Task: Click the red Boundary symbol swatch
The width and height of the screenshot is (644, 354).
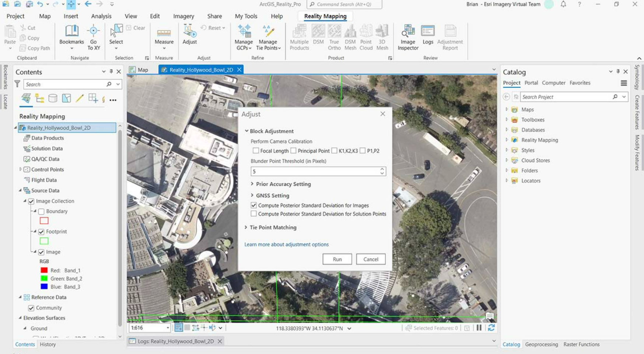Action: click(x=44, y=221)
